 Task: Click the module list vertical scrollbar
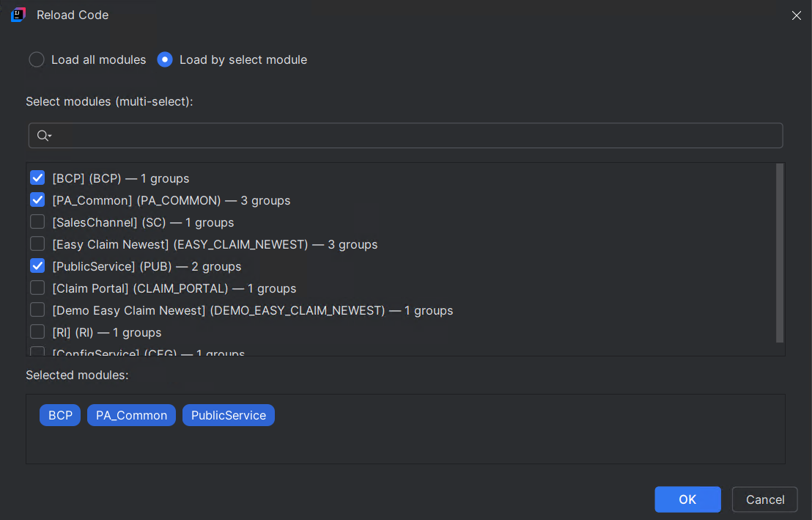click(780, 253)
